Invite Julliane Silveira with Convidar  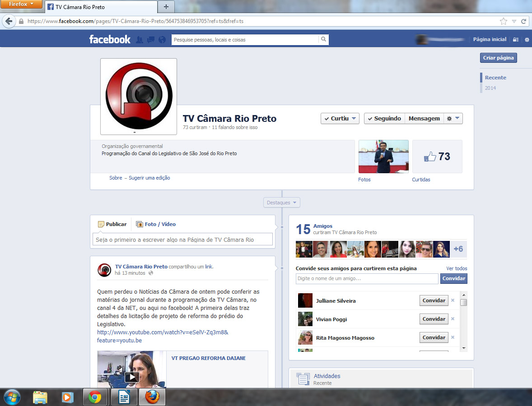coord(434,300)
